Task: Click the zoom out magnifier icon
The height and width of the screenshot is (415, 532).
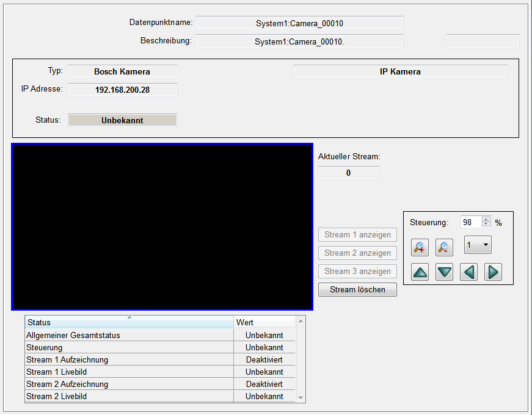Action: pyautogui.click(x=444, y=247)
